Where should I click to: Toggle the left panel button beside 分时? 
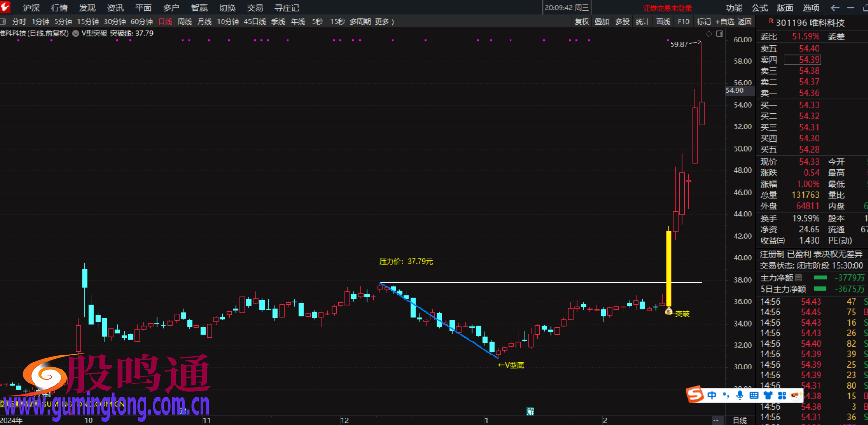[x=3, y=21]
